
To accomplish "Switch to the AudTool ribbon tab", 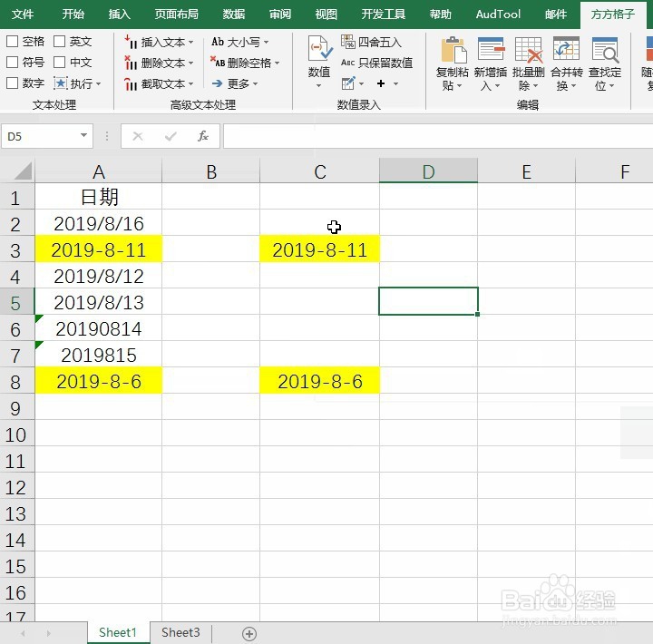I will point(498,15).
